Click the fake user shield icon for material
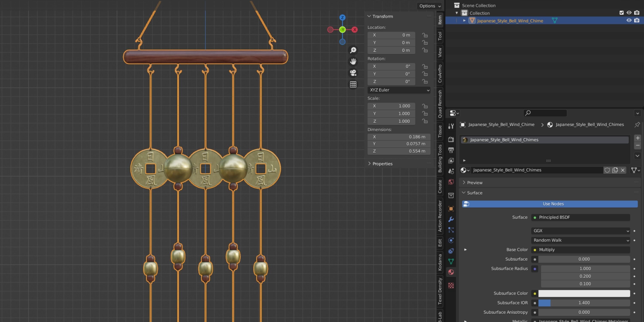644x322 pixels. (x=607, y=170)
